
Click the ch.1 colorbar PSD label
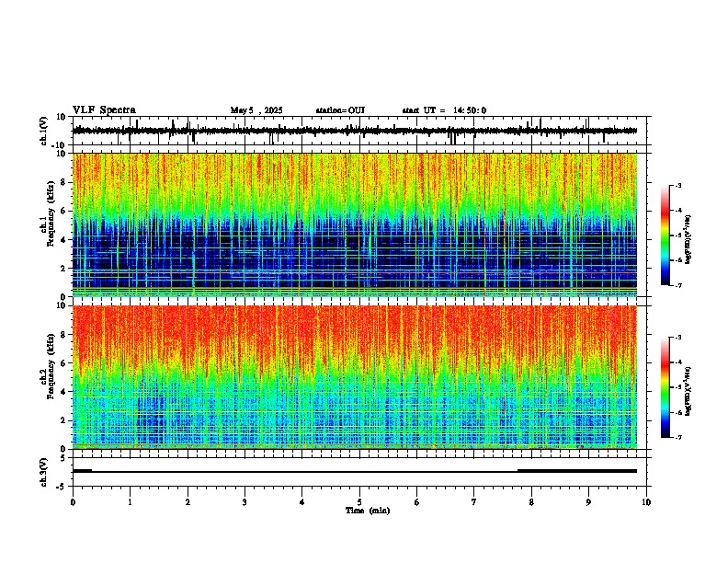(688, 239)
